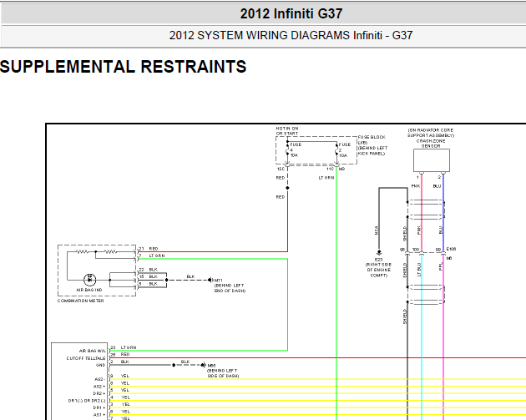Click the 'M66' ground label
Image resolution: width=526 pixels, height=420 pixels.
tap(211, 366)
